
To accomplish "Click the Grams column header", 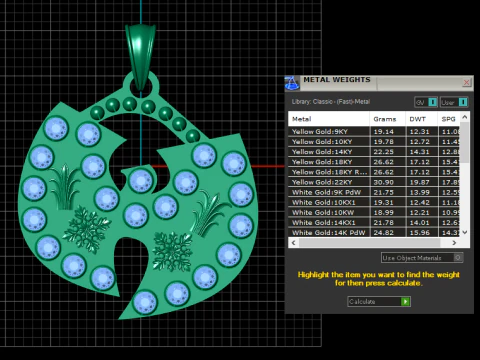I will pos(387,119).
